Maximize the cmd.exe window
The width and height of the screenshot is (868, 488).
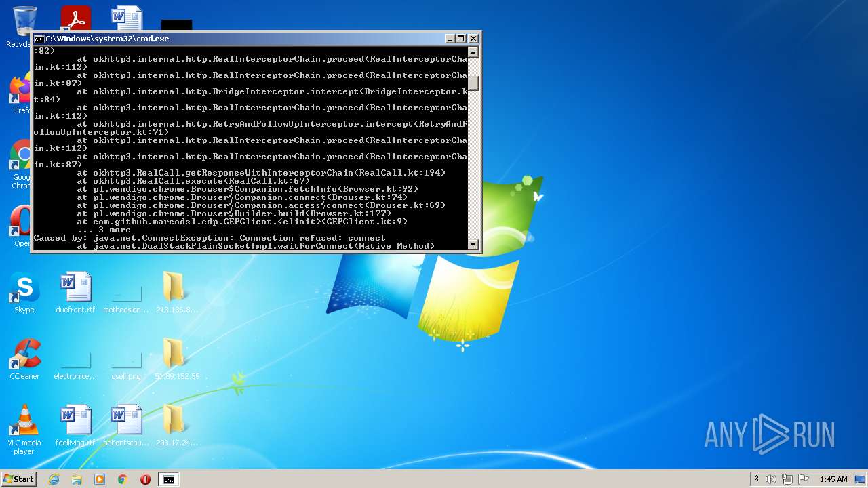pyautogui.click(x=460, y=39)
